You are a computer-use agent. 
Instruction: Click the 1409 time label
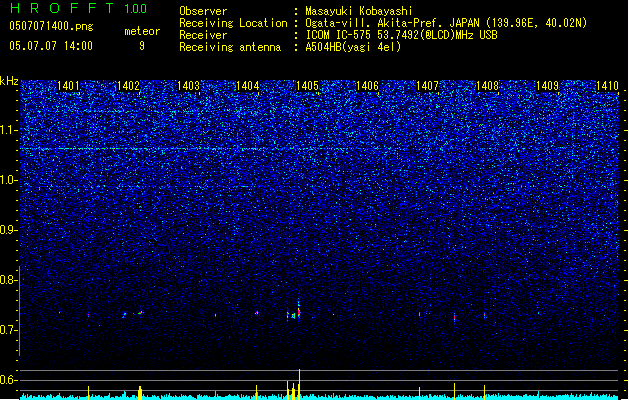547,86
